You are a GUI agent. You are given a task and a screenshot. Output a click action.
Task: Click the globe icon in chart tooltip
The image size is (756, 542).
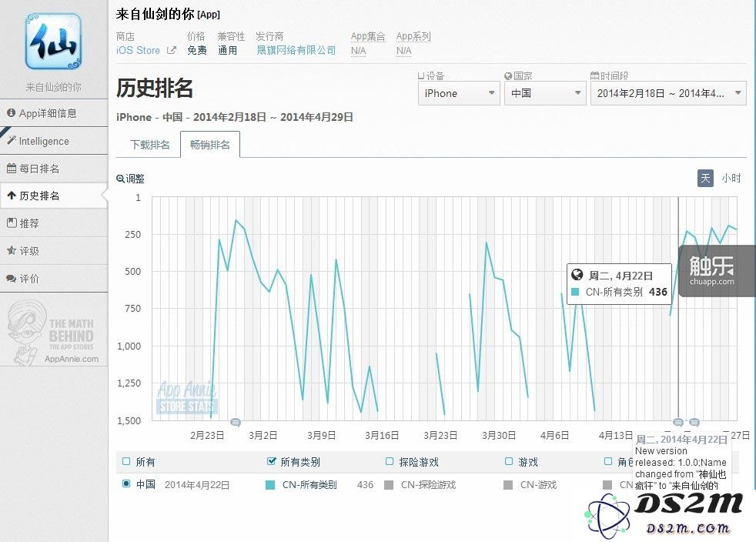pos(577,275)
